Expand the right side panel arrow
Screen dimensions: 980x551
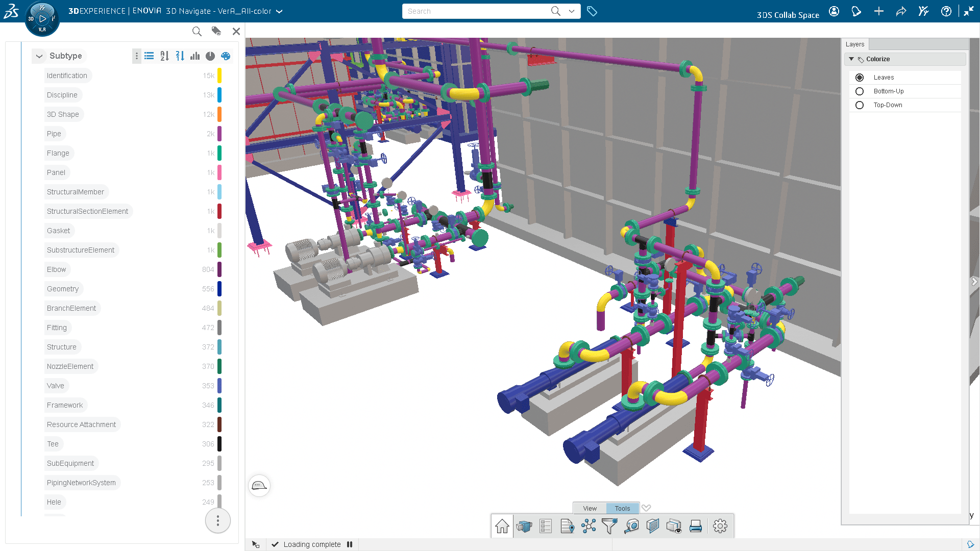click(x=974, y=282)
